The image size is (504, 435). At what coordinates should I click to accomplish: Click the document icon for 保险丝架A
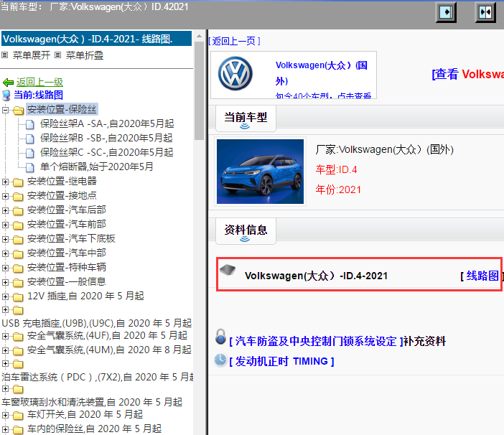[x=30, y=124]
